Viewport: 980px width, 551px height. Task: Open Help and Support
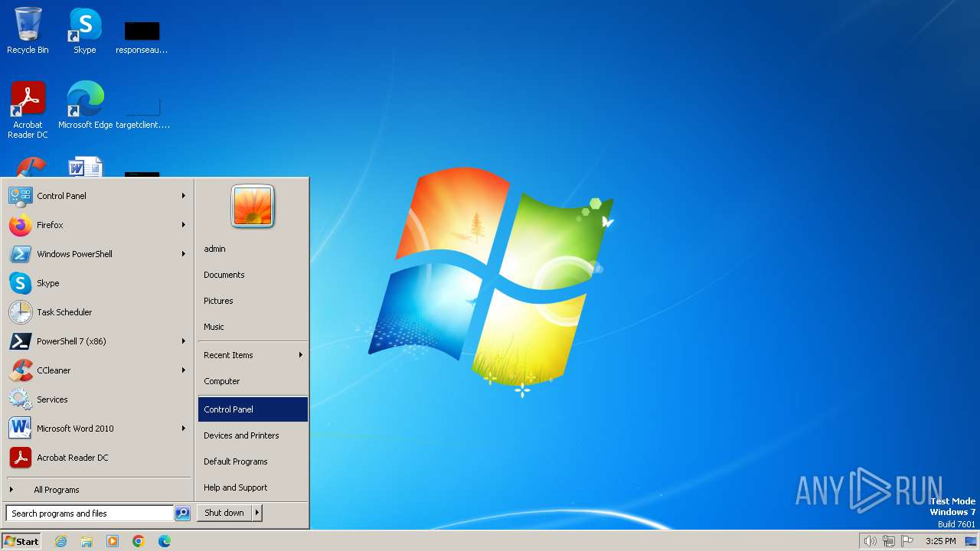(253, 487)
